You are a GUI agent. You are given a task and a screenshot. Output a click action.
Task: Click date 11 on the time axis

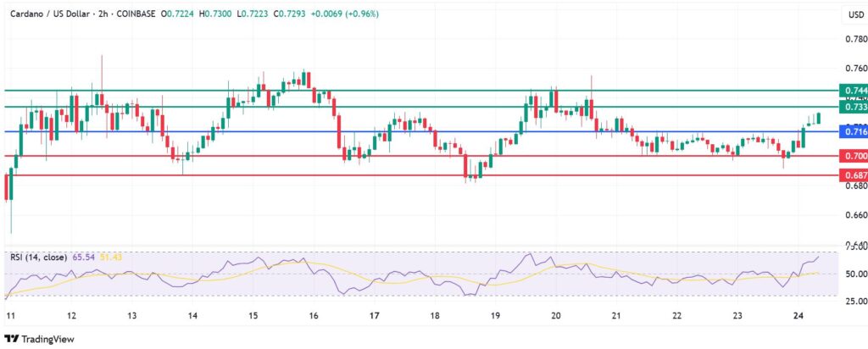pyautogui.click(x=10, y=315)
